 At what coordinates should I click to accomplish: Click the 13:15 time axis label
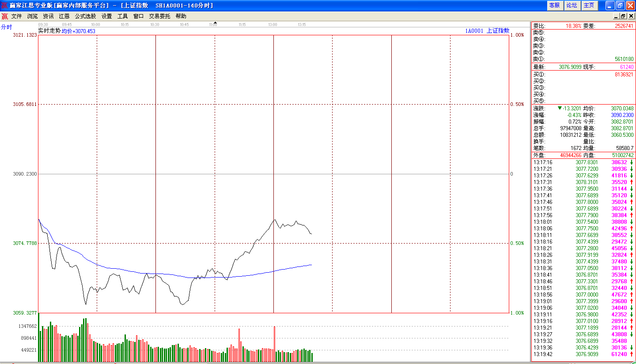coord(302,25)
